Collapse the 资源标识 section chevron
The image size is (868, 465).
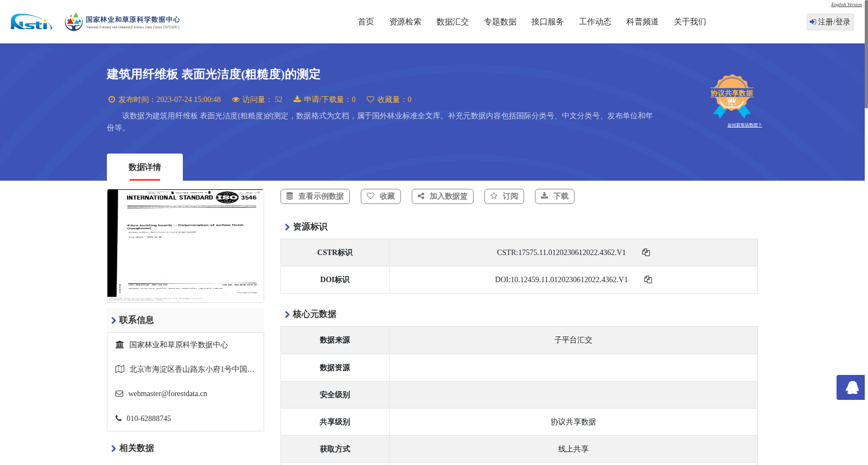(x=287, y=227)
